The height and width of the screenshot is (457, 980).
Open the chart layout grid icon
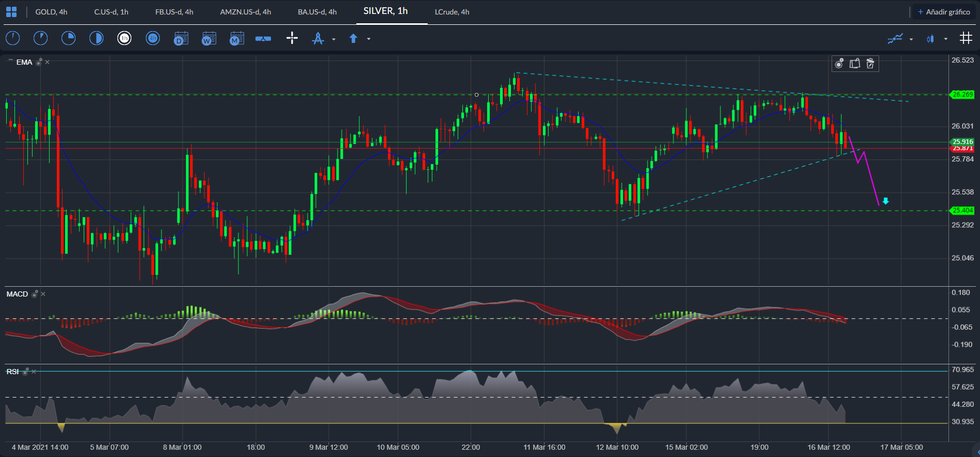pyautogui.click(x=11, y=12)
